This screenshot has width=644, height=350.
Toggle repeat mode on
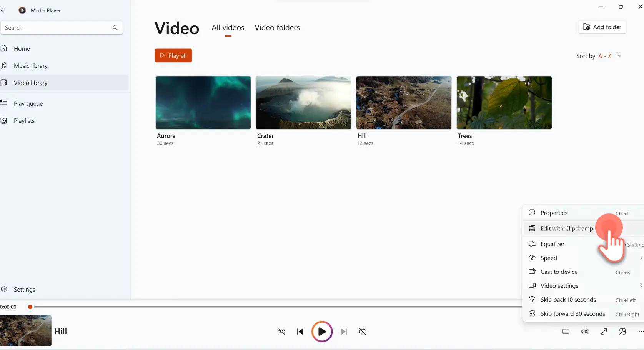click(x=363, y=332)
